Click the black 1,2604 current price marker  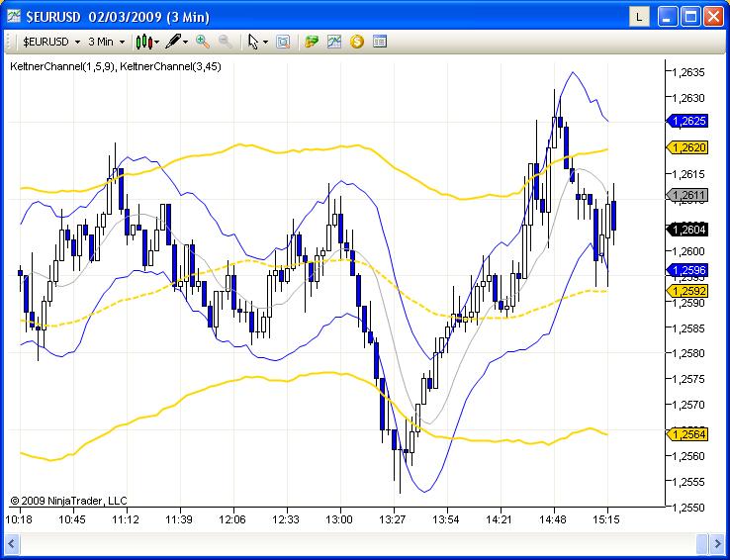pos(688,230)
